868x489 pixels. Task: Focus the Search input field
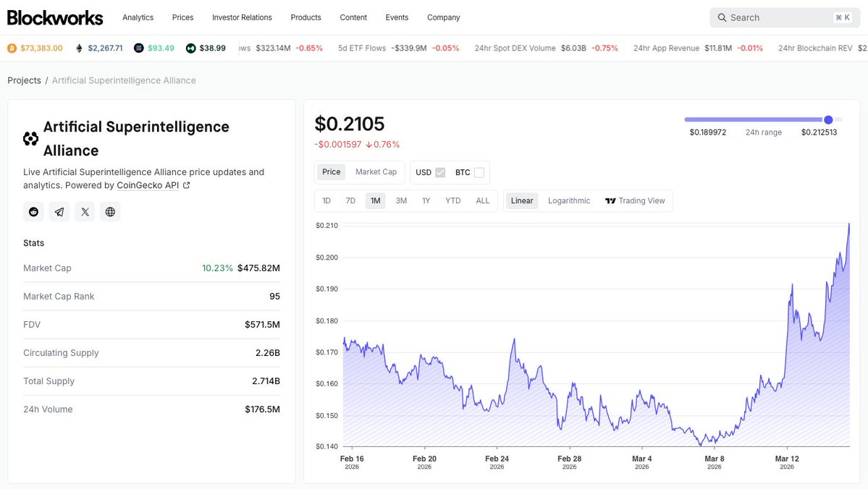[x=785, y=17]
